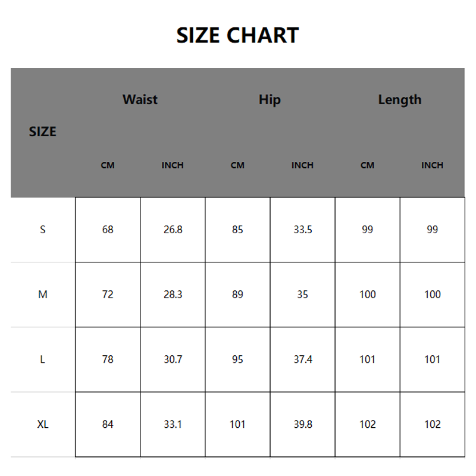Screen dimensions: 476x476
Task: Click the 39.8 hip inch cell
Action: (x=302, y=424)
